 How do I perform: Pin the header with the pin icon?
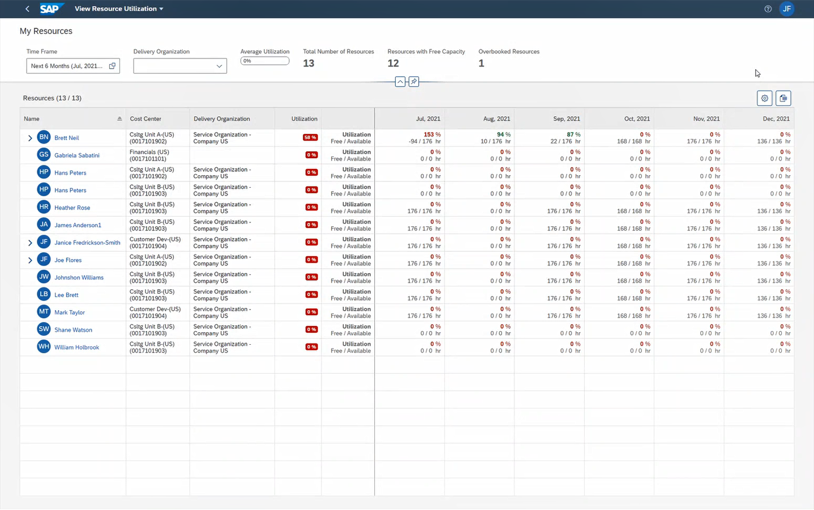414,82
